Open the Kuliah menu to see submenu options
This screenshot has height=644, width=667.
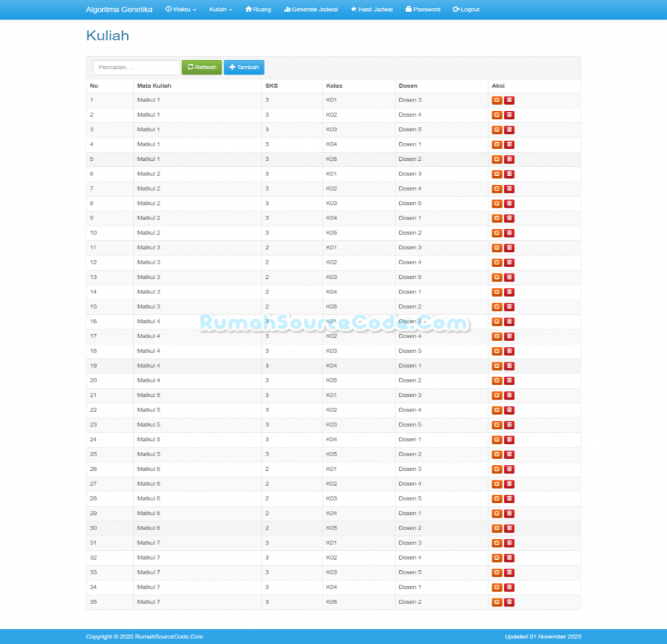220,9
